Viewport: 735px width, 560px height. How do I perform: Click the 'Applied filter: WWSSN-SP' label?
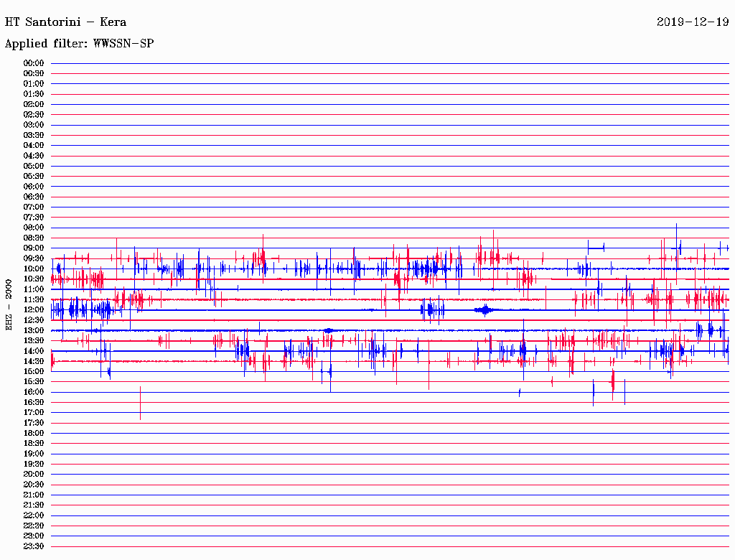79,44
